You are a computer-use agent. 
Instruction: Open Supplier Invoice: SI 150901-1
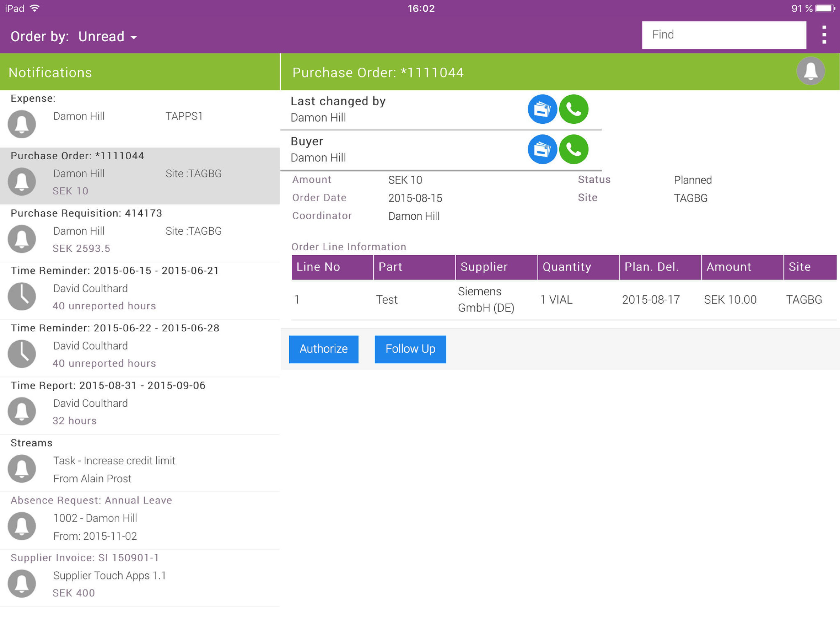click(x=140, y=578)
